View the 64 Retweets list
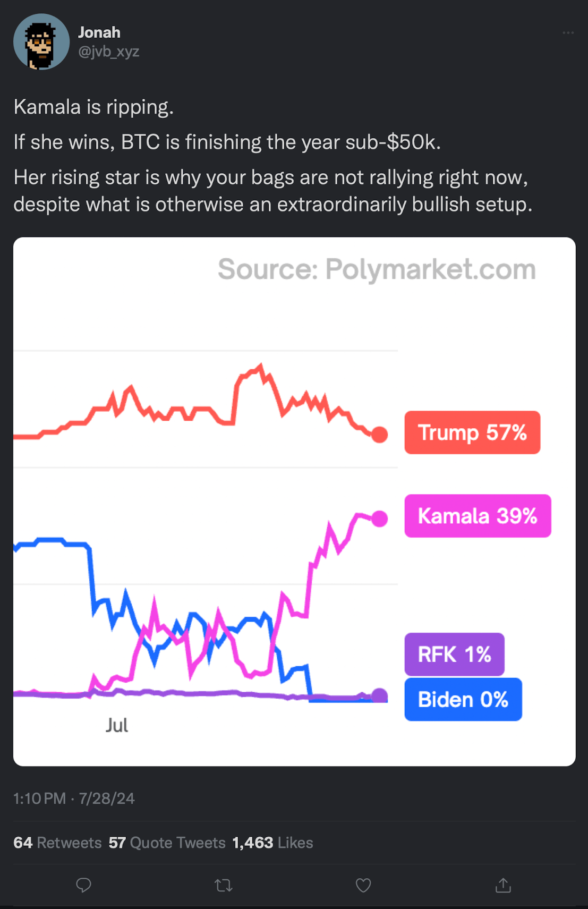This screenshot has height=909, width=588. [x=57, y=843]
